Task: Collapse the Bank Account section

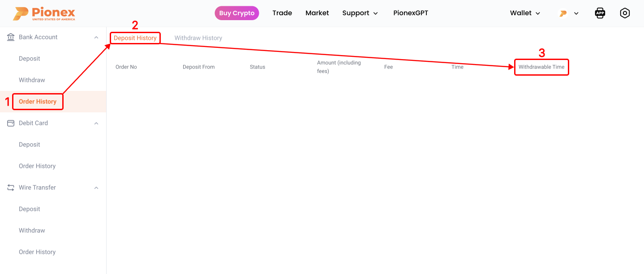Action: click(x=96, y=37)
